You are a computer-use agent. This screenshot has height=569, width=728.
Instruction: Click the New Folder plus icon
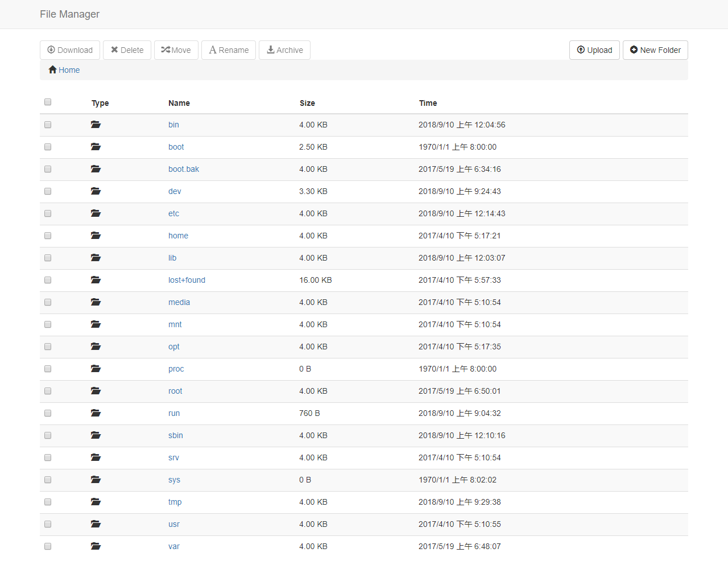pos(634,50)
